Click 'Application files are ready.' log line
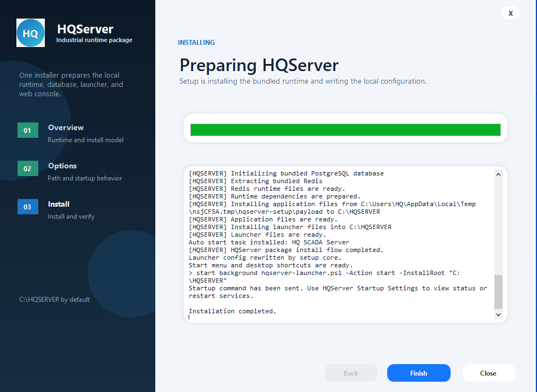 pyautogui.click(x=263, y=219)
